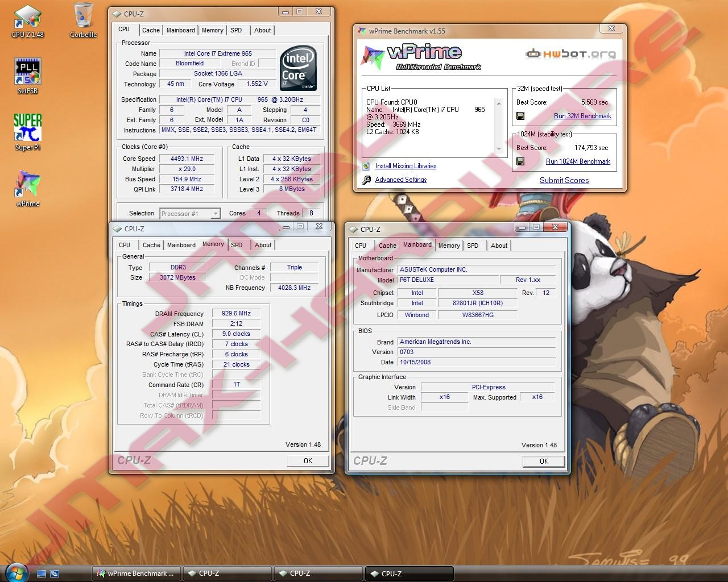728x582 pixels.
Task: Open the About tab in top CPU-Z window
Action: point(262,30)
